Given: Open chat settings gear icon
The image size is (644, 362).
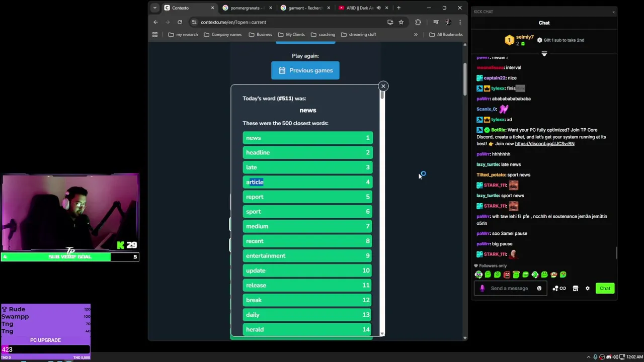Looking at the screenshot, I should (x=587, y=289).
